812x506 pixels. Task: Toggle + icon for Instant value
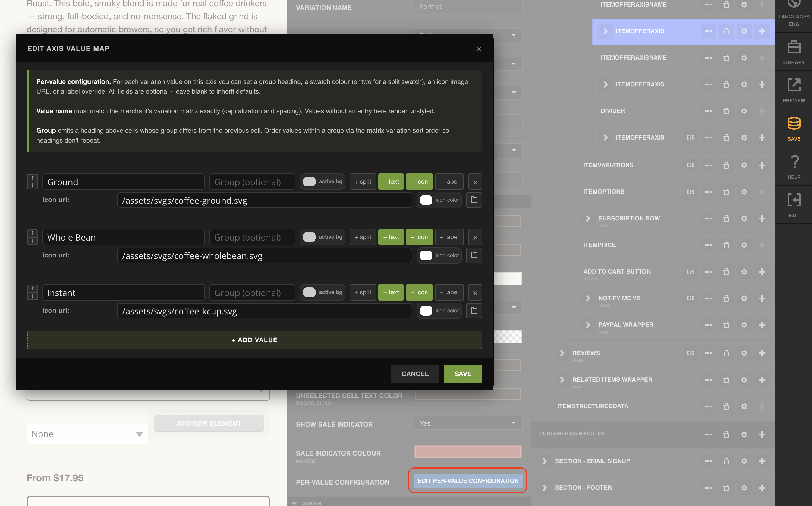point(419,292)
